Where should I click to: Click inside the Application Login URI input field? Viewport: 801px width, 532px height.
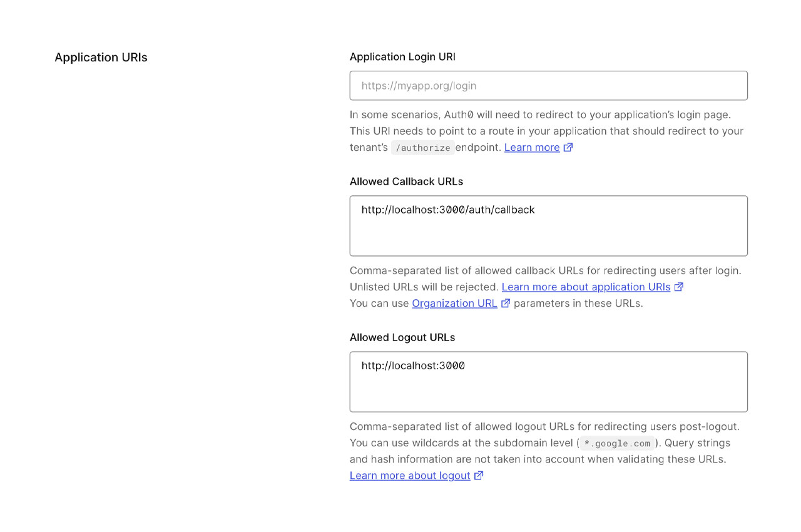pos(548,86)
